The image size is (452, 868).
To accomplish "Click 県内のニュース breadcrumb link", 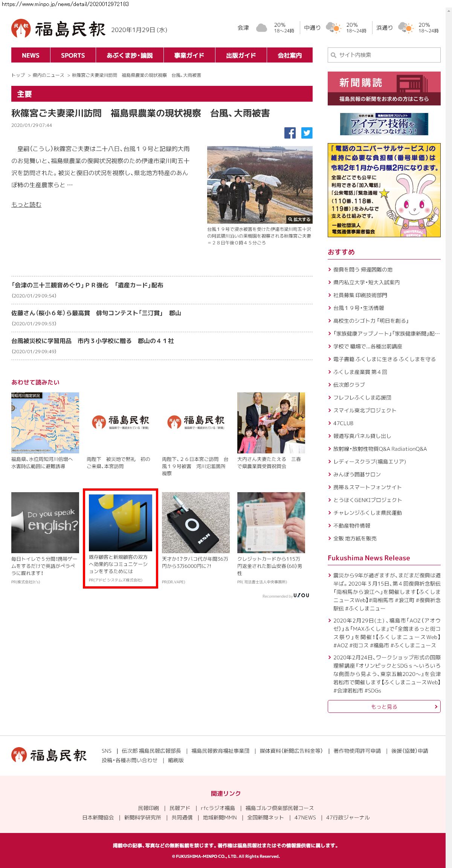I will (49, 75).
